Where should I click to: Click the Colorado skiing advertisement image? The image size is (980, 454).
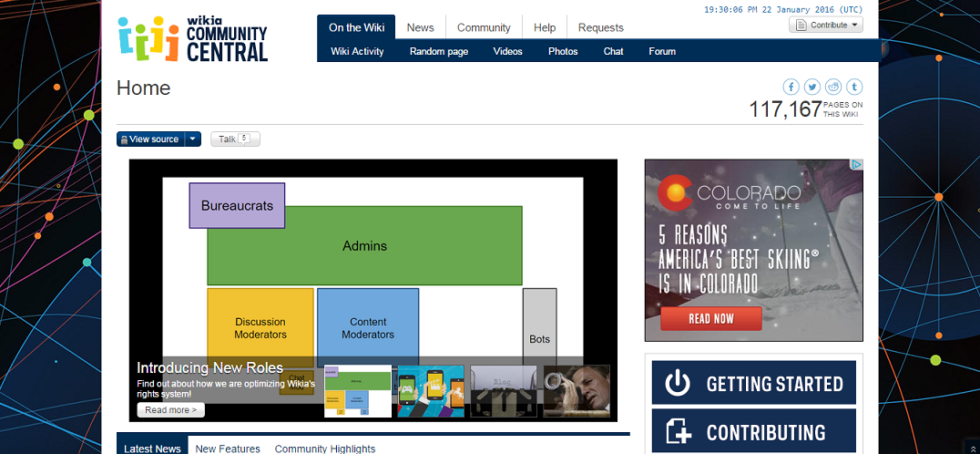754,250
